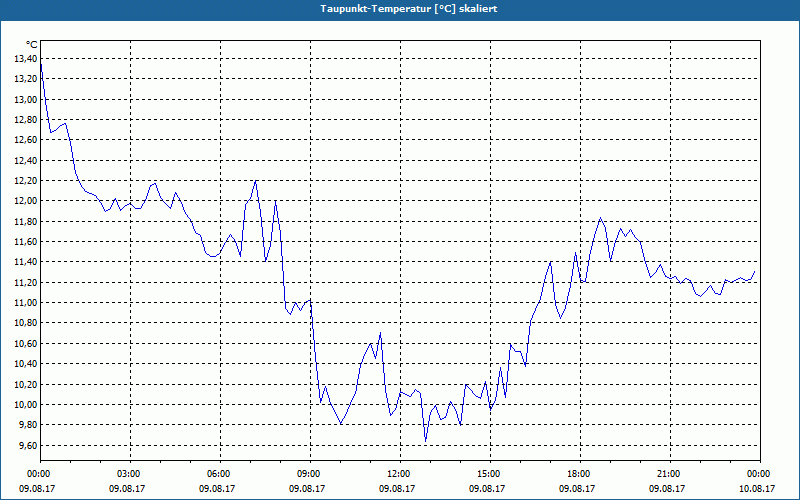Image resolution: width=800 pixels, height=500 pixels.
Task: Select the 12:00 time label
Action: point(401,474)
